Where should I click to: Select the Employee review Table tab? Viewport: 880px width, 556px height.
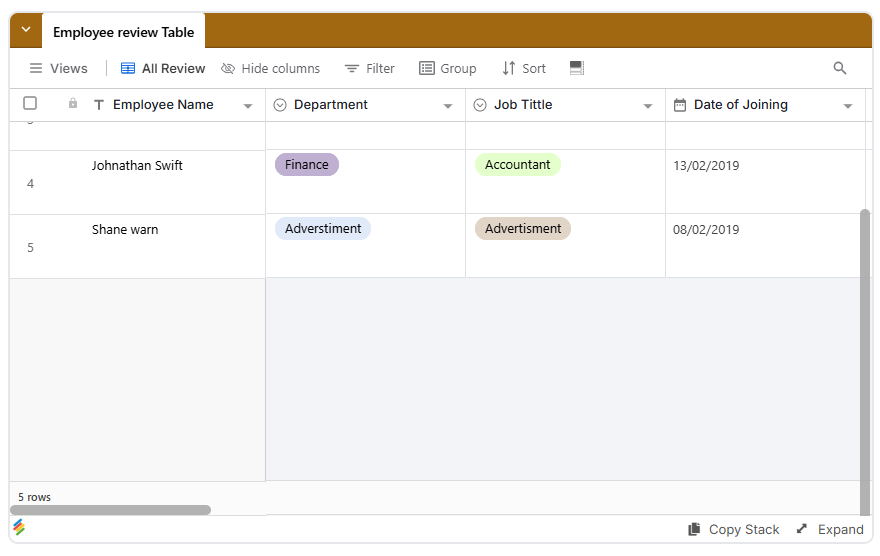pyautogui.click(x=123, y=32)
